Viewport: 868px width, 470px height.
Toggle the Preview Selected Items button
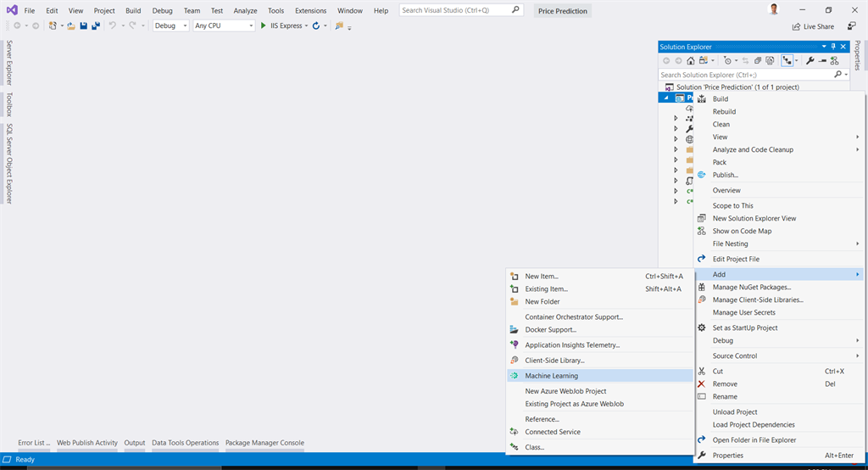pos(822,60)
